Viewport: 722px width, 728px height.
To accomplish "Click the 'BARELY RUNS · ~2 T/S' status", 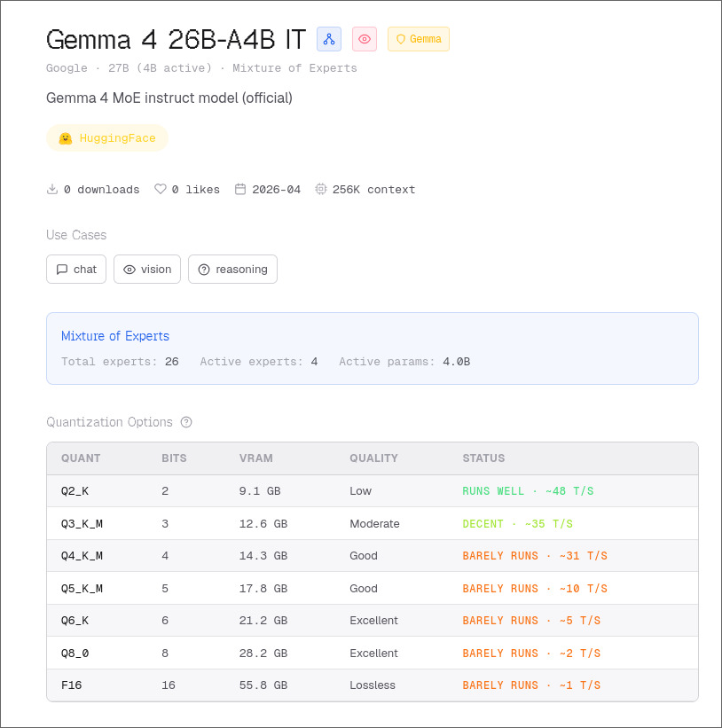I will click(x=531, y=654).
